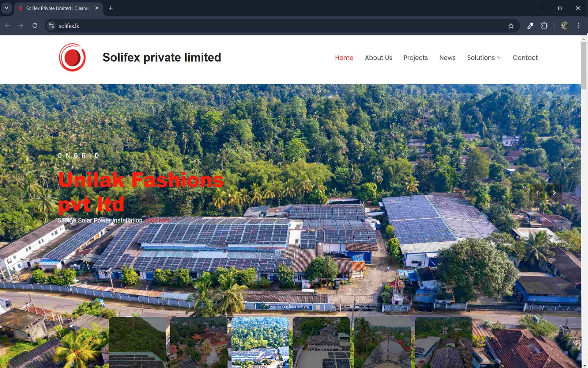Navigate to the Projects menu item
Screen dimensions: 588x368
point(416,58)
